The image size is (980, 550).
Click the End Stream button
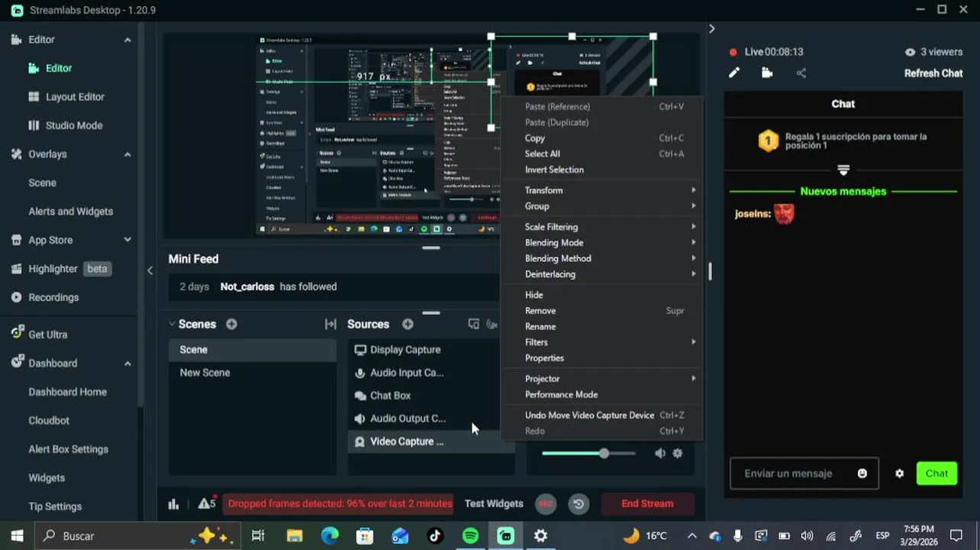coord(647,503)
